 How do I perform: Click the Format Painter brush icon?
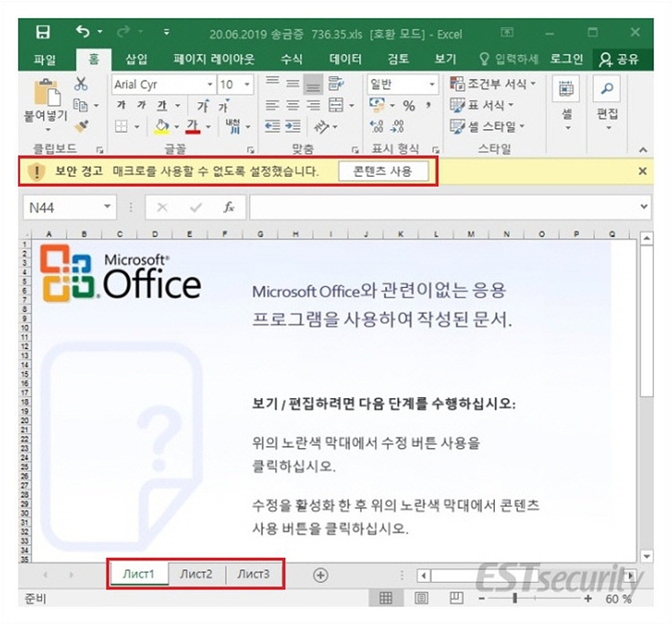point(81,126)
